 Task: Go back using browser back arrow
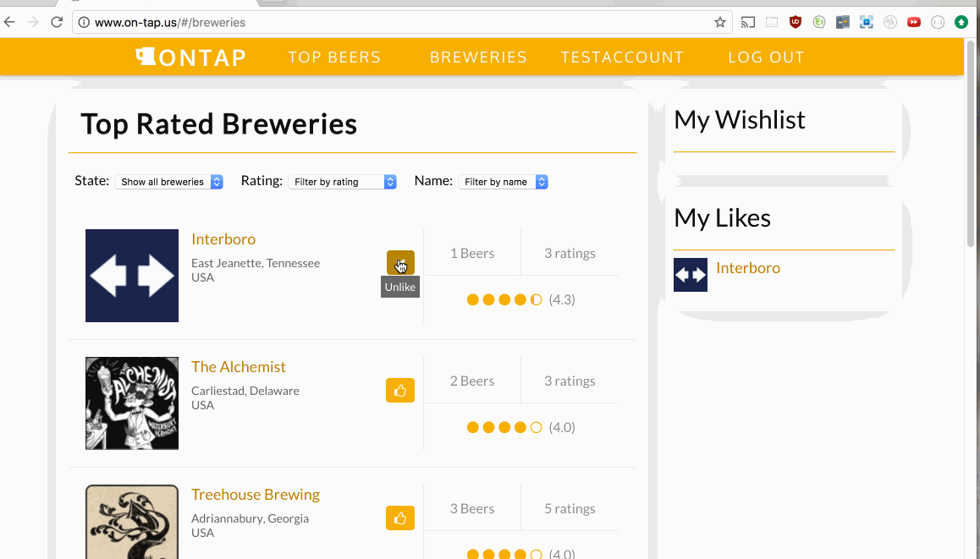point(9,23)
